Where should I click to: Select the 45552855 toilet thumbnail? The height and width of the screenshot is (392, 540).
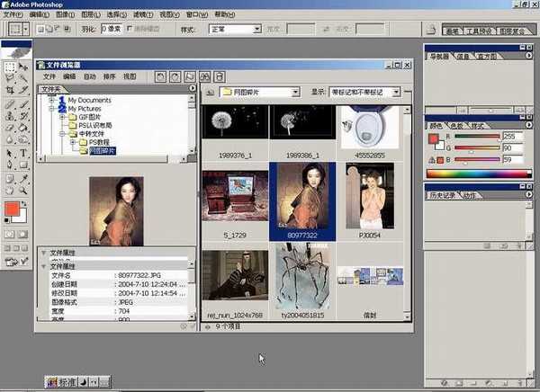(369, 130)
